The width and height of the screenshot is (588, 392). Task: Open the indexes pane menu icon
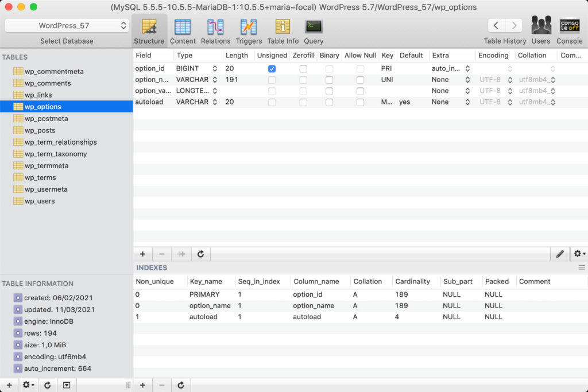(582, 267)
